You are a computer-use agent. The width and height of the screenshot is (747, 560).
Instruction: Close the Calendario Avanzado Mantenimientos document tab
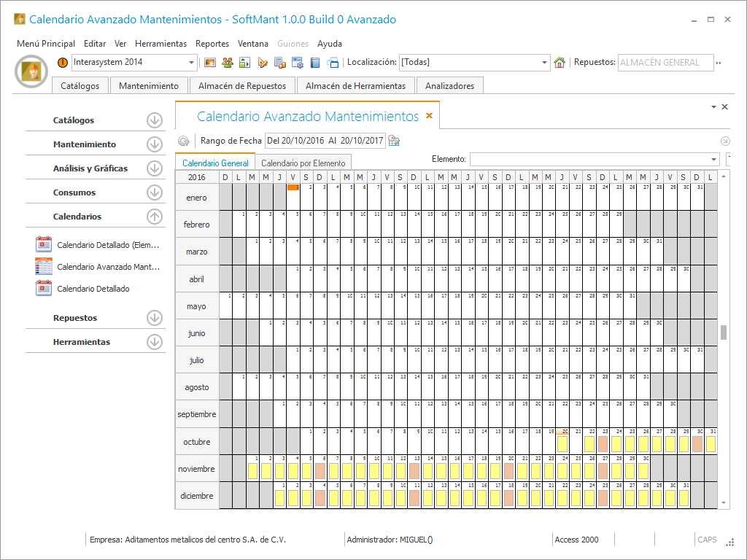[x=429, y=116]
